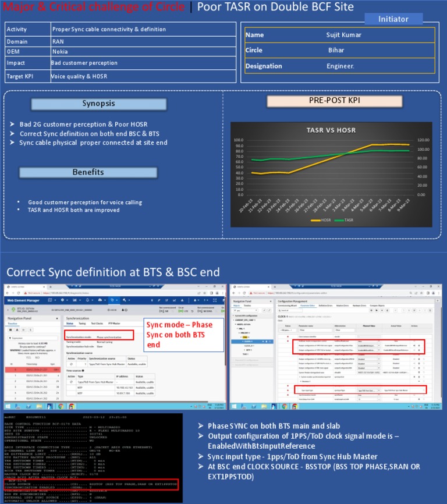Click Time sources info icon in Synchronization view

coord(83,371)
